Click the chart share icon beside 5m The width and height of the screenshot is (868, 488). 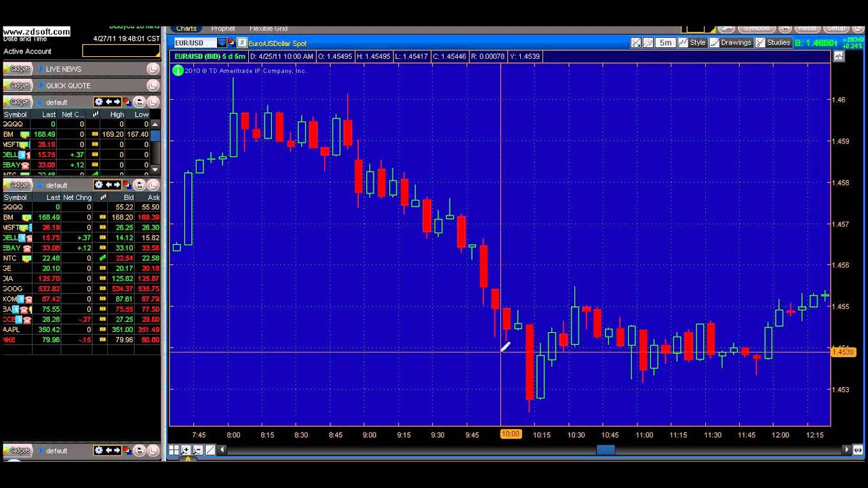[636, 43]
